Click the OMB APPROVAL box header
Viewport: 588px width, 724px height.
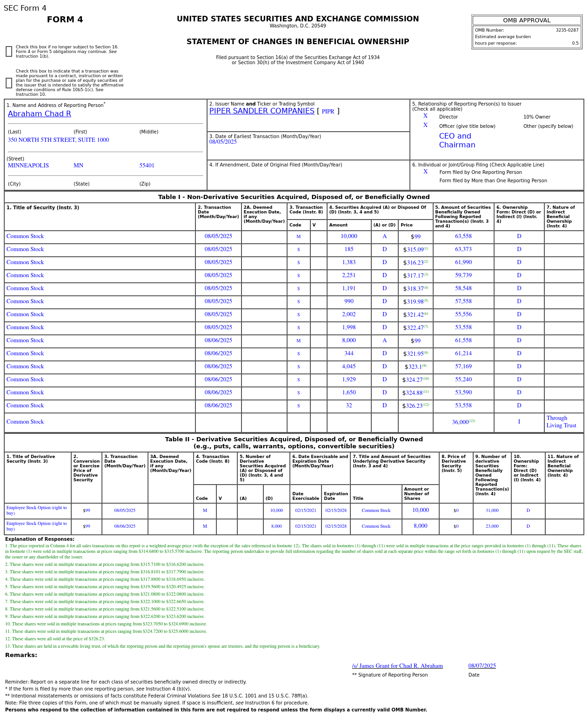click(527, 20)
